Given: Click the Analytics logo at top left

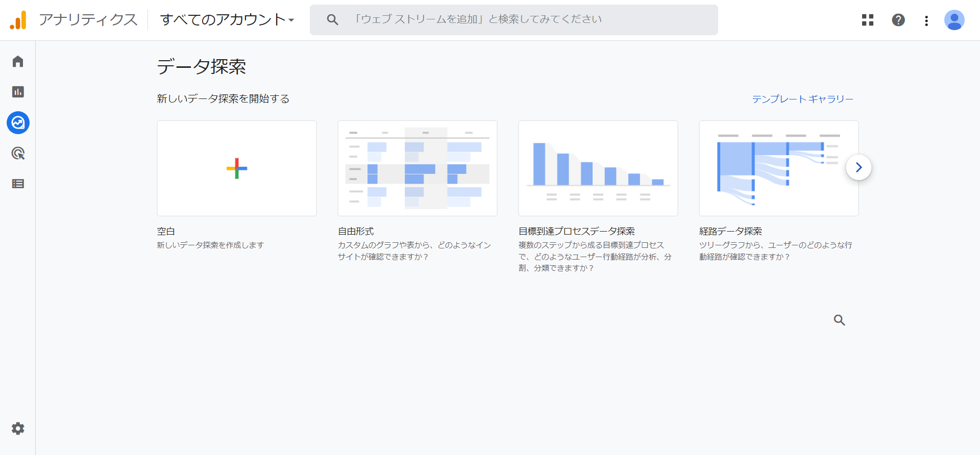Looking at the screenshot, I should 18,20.
